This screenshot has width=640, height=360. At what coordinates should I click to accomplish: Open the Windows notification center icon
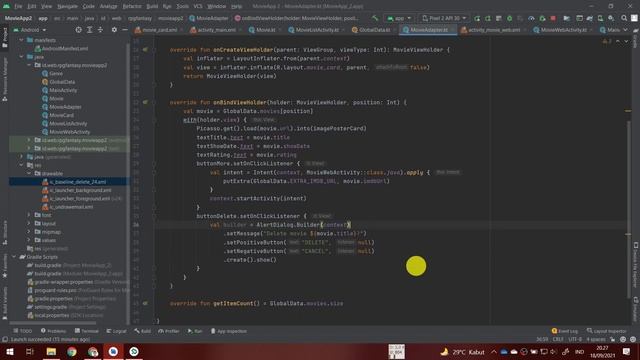(627, 351)
